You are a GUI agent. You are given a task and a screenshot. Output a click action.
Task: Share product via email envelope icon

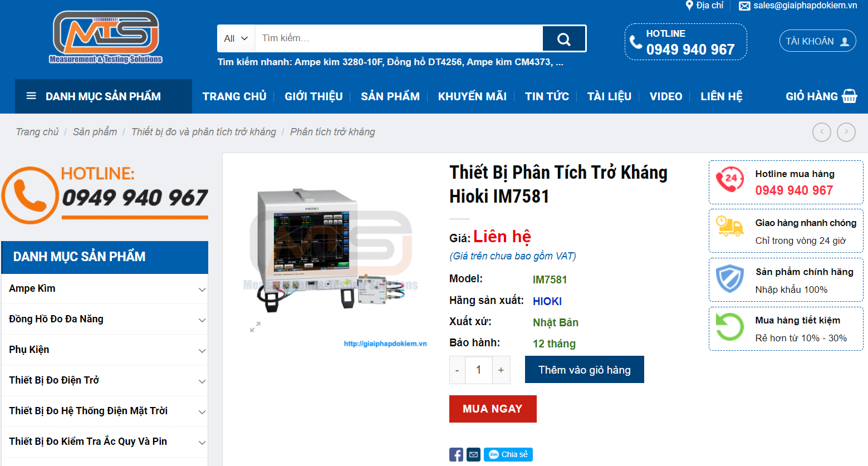pos(473,455)
